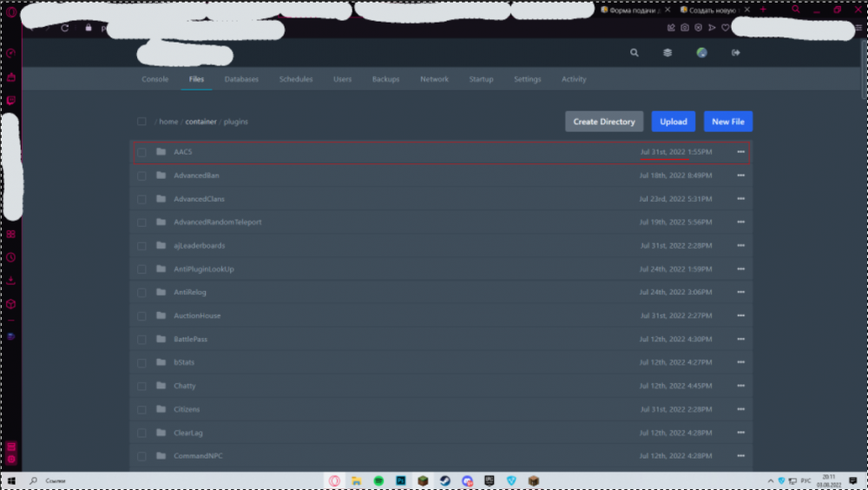The image size is (868, 490).
Task: Open Epic Games launcher from the taskbar
Action: click(x=490, y=480)
